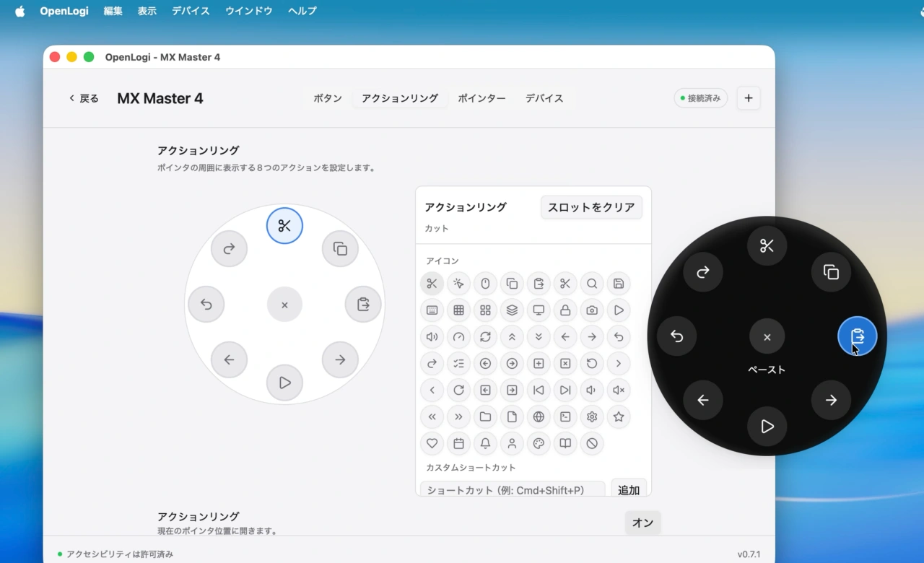This screenshot has width=924, height=563.
Task: Select the heart icon in icon grid
Action: (x=432, y=444)
